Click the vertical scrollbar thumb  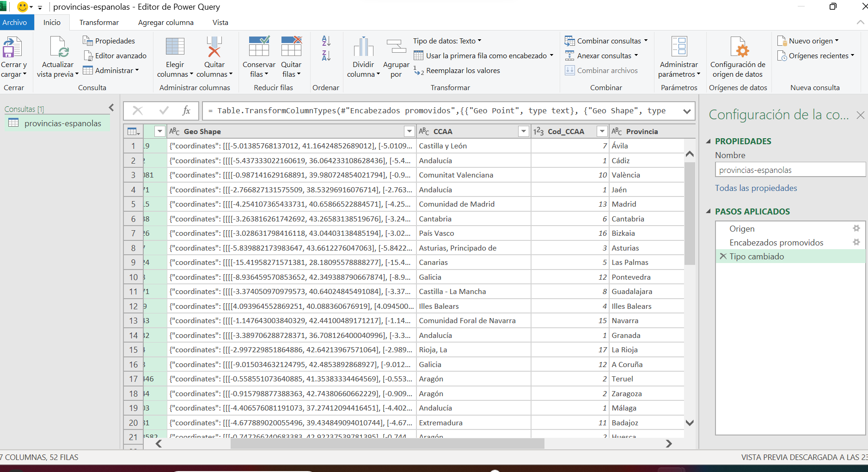pyautogui.click(x=690, y=213)
